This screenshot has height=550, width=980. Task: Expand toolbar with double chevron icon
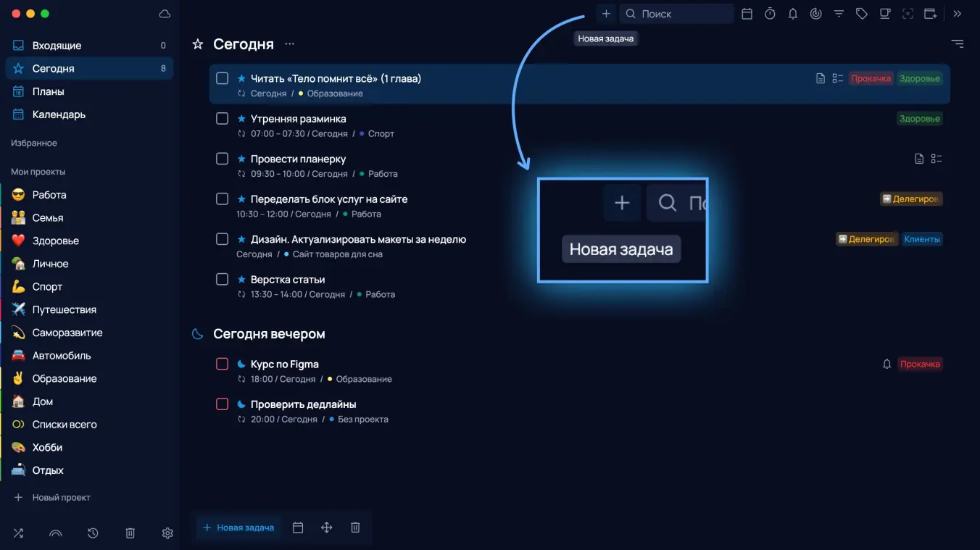pos(958,14)
